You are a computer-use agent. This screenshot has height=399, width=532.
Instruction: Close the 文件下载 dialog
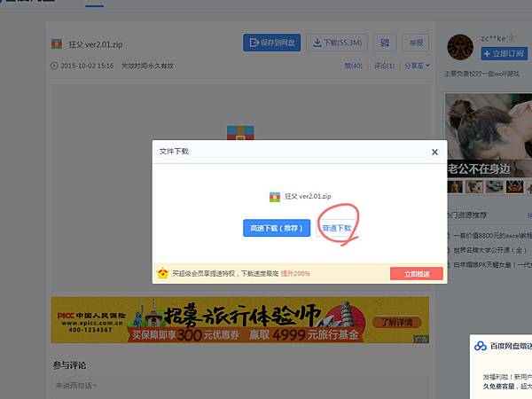[434, 152]
